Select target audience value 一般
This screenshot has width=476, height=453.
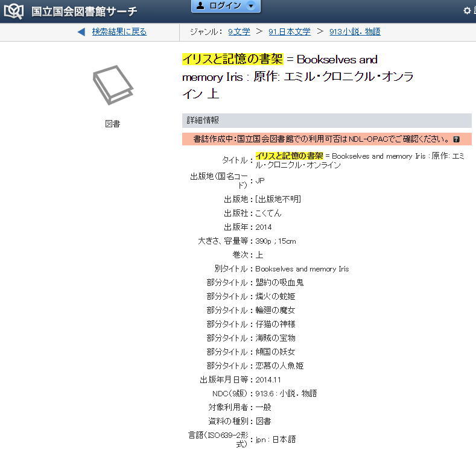click(263, 407)
